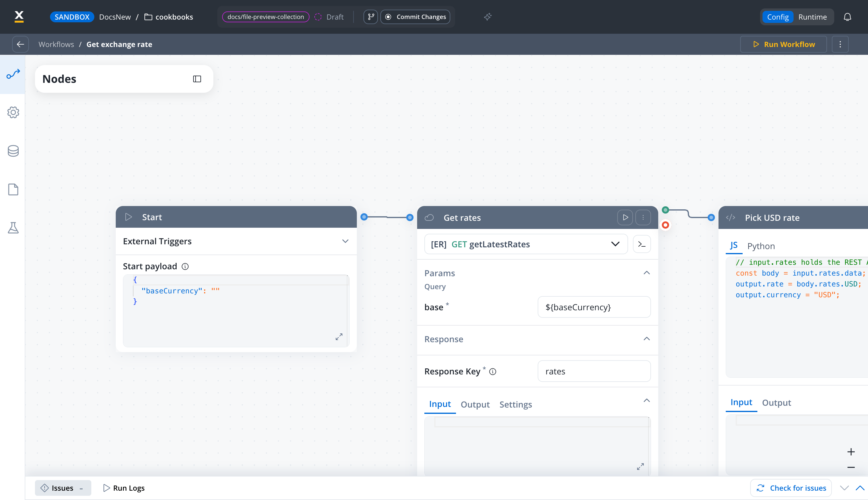Image resolution: width=868 pixels, height=500 pixels.
Task: Click the base query input field
Action: (594, 307)
